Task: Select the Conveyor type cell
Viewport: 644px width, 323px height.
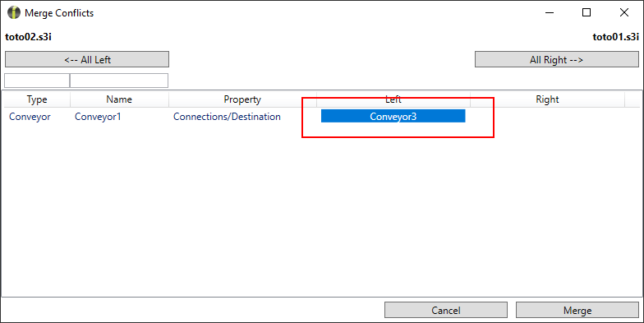Action: tap(30, 117)
